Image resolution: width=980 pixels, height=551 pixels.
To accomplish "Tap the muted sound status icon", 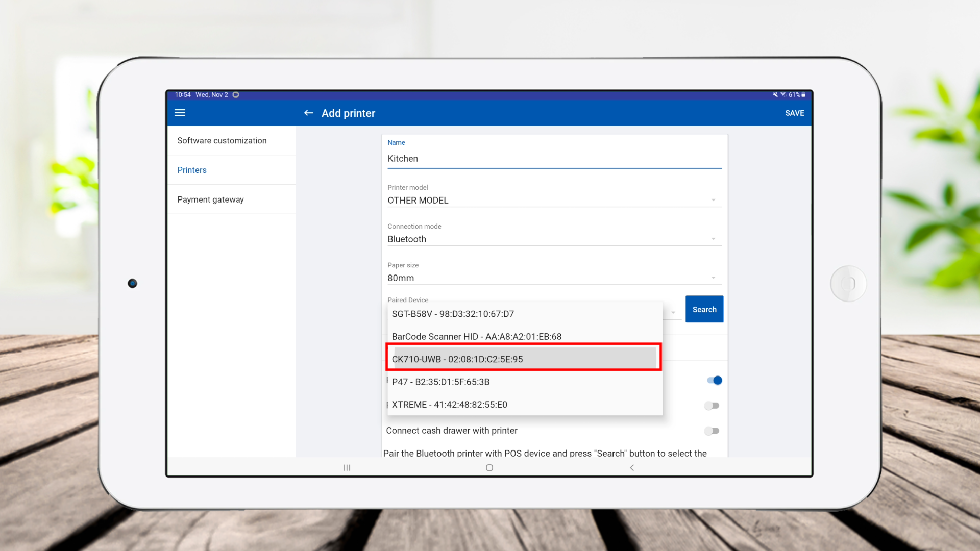I will [x=775, y=94].
